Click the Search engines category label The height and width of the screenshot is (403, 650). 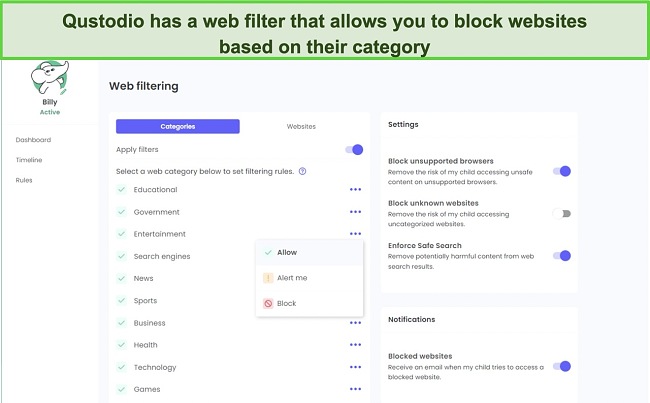pos(162,256)
